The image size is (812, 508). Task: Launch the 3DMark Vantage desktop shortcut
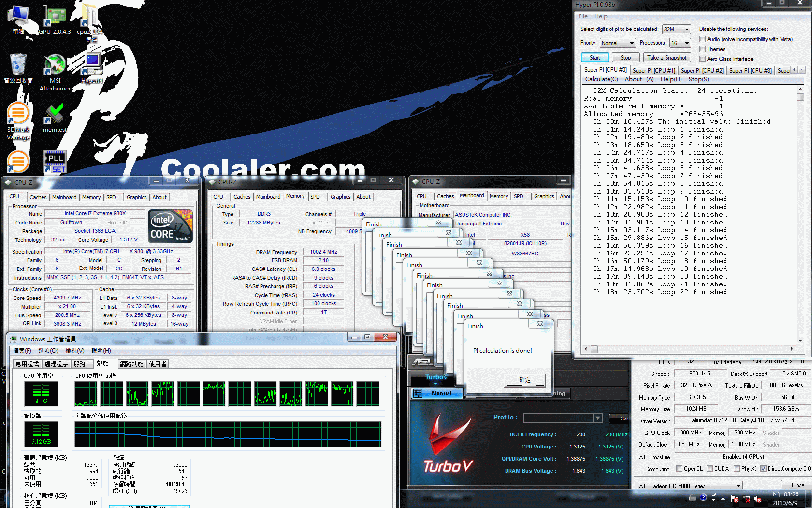(x=18, y=121)
